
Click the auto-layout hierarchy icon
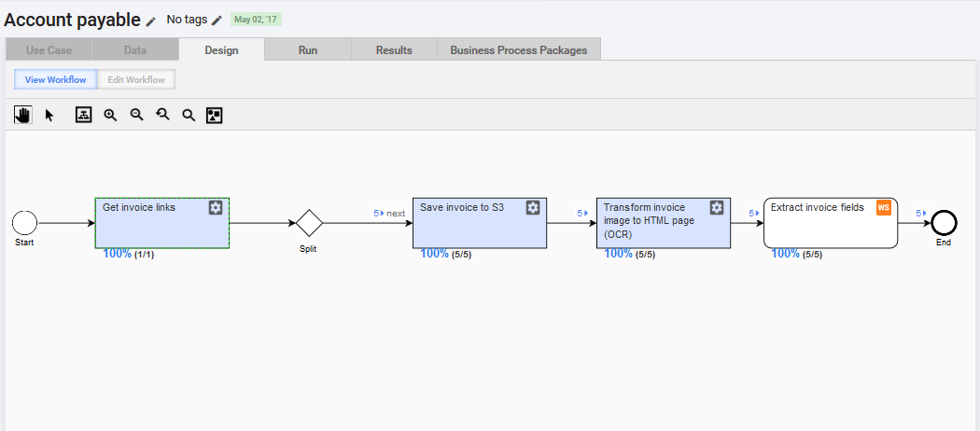(x=84, y=115)
